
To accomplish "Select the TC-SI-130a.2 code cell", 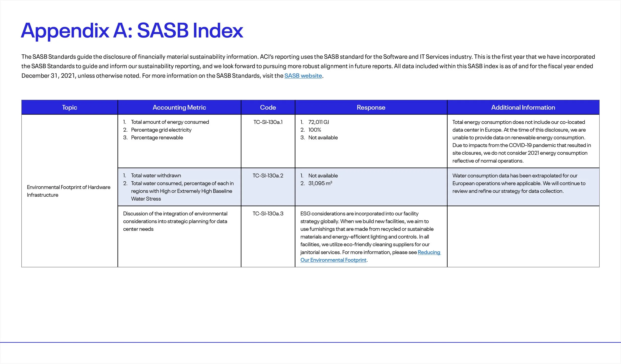I will [268, 176].
